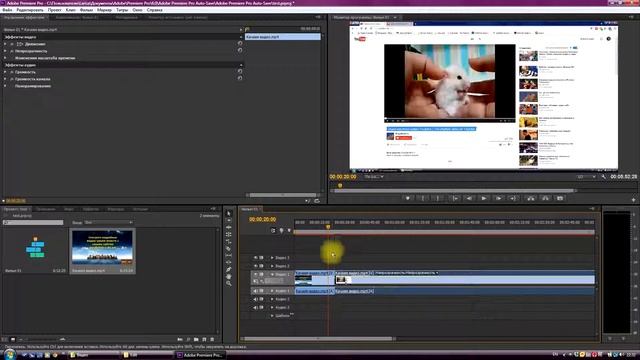The image size is (640, 360).
Task: Click Mark In in the Program Monitor
Action: point(423,198)
